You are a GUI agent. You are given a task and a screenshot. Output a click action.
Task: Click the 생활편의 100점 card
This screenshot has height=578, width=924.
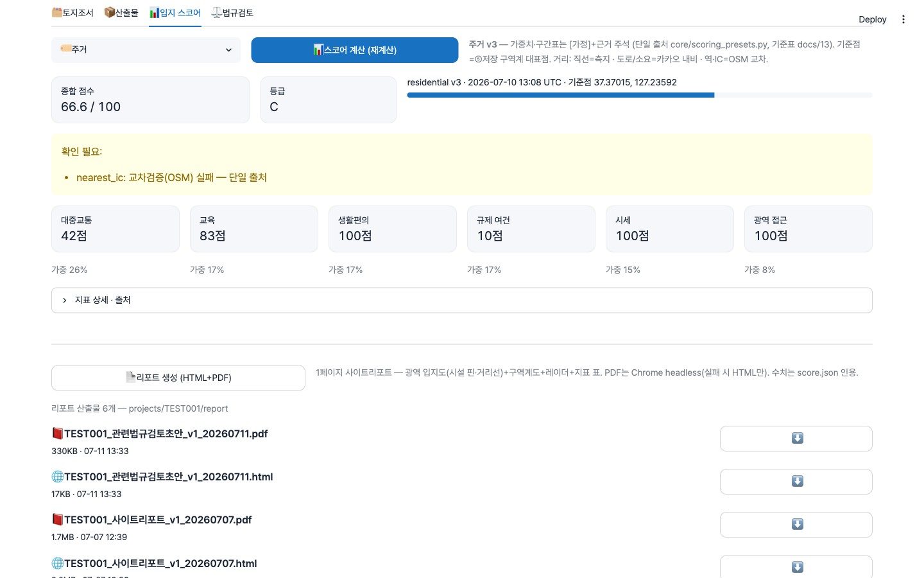pos(393,229)
